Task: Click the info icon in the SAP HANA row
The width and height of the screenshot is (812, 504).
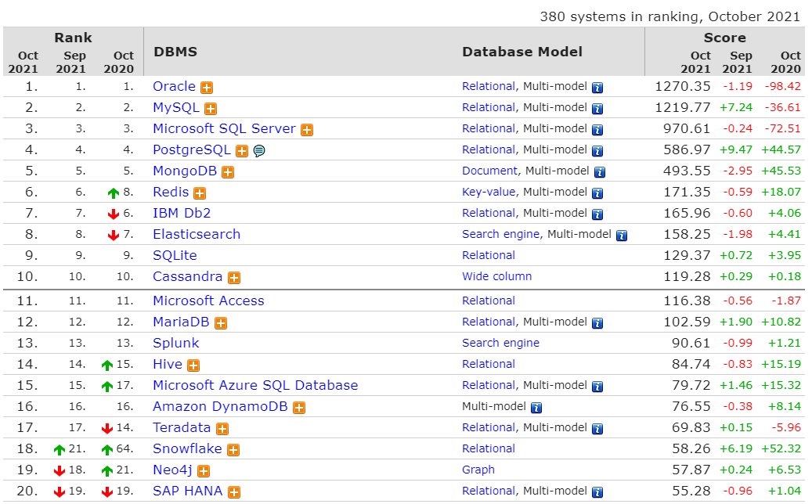Action: 597,492
